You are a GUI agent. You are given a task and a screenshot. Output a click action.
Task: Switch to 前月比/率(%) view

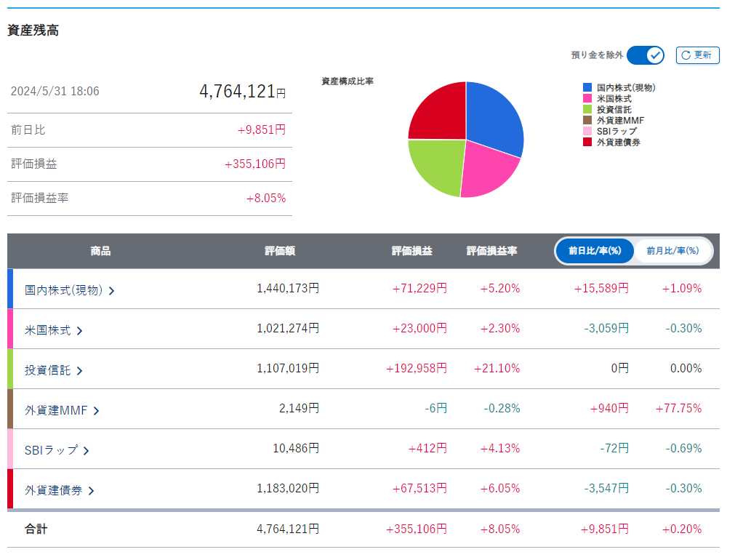coord(672,251)
